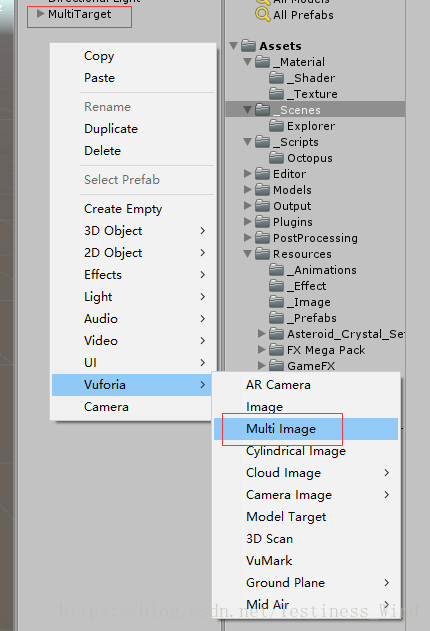Collapse the Resources folder arrow
The image size is (430, 631).
click(x=248, y=254)
